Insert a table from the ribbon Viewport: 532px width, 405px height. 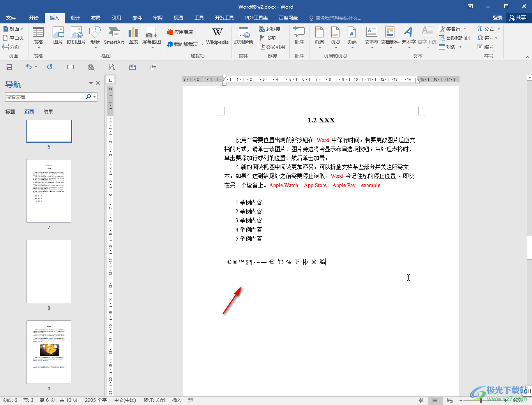point(38,37)
